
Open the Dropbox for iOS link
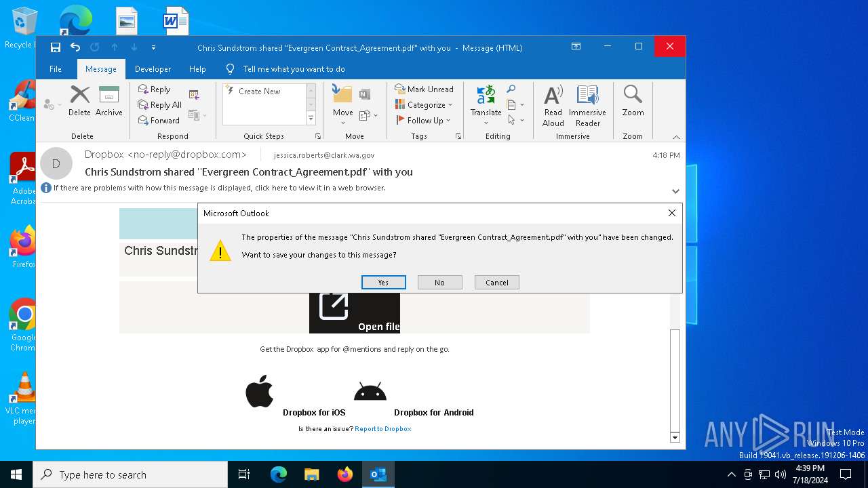[x=314, y=412]
